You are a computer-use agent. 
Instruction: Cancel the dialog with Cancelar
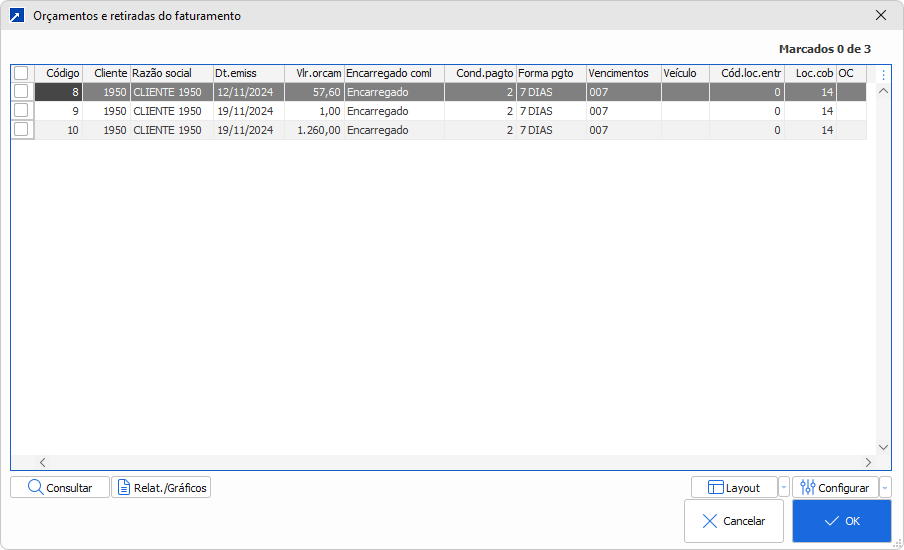tap(734, 521)
